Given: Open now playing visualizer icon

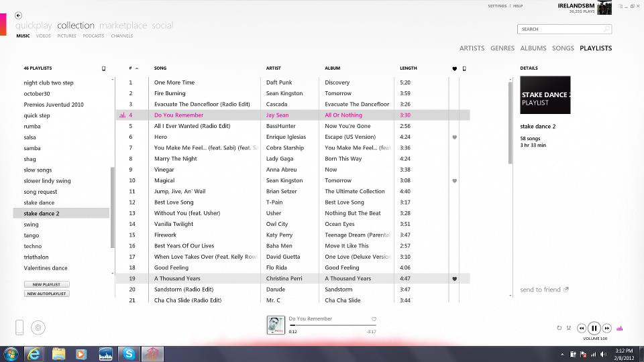Looking at the screenshot, I should 620,328.
